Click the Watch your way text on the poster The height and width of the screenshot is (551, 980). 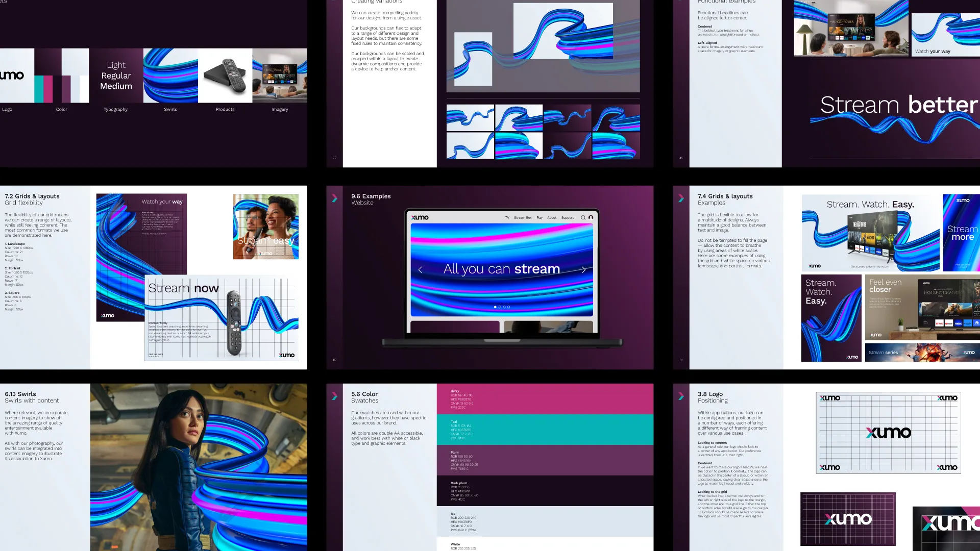(x=162, y=202)
